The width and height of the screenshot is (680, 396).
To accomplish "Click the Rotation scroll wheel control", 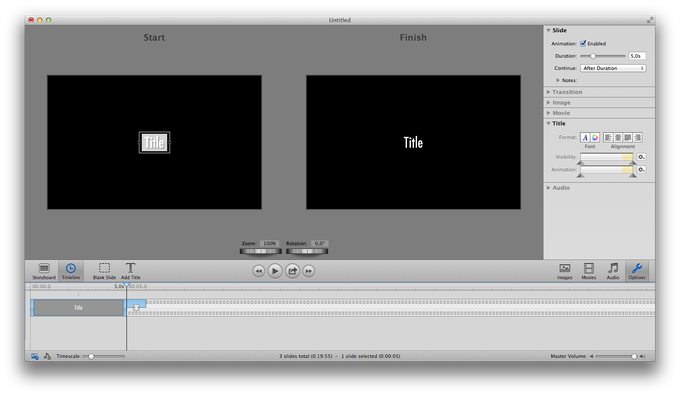I will click(x=307, y=251).
